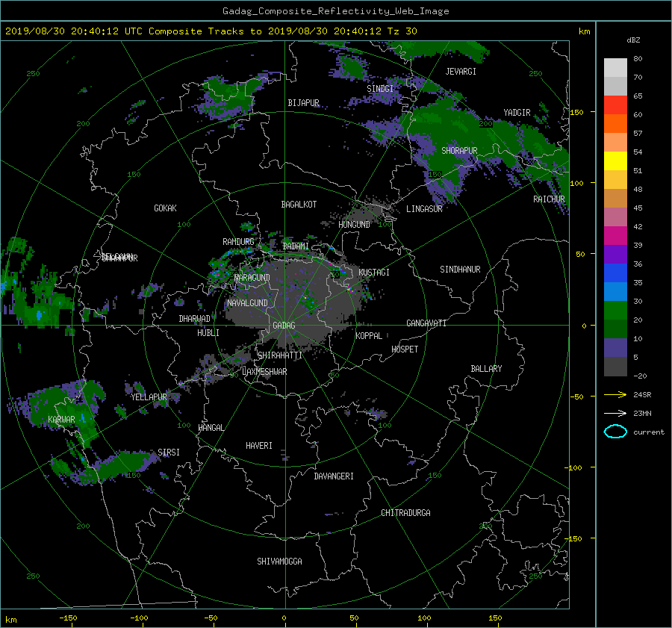Click the BAGALKOT city label
Screen dimensions: 672x628
point(299,205)
